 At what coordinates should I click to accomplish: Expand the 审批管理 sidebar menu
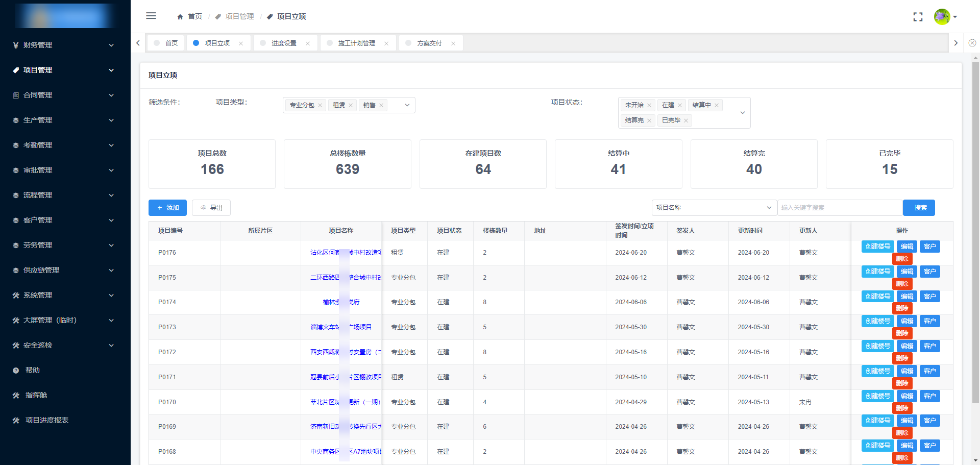tap(65, 170)
